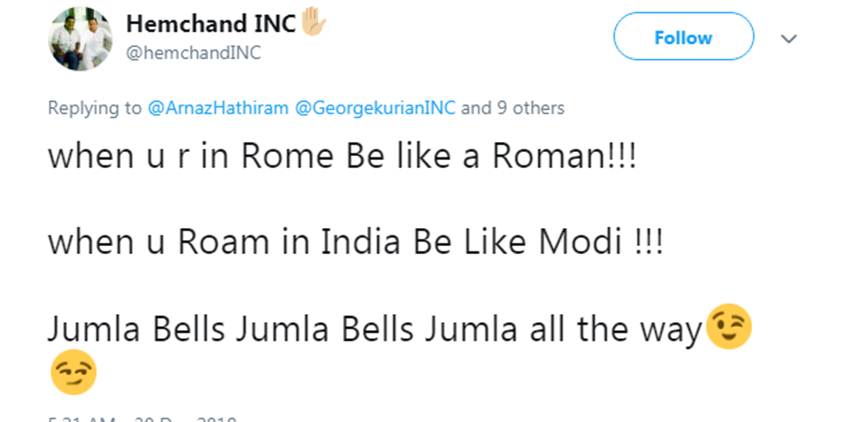Click the 'when u r in Rome' line
This screenshot has height=422, width=850.
pos(340,158)
